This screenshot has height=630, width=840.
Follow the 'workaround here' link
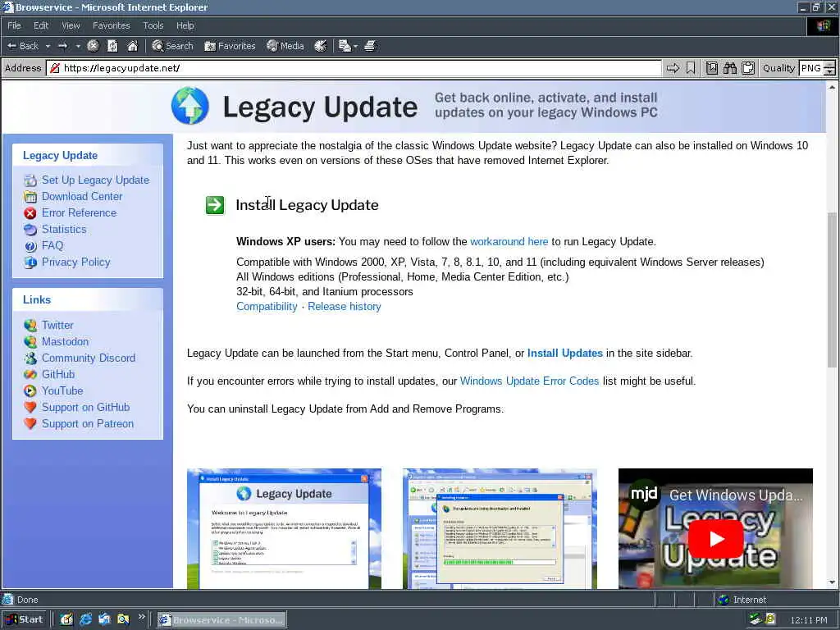point(509,242)
